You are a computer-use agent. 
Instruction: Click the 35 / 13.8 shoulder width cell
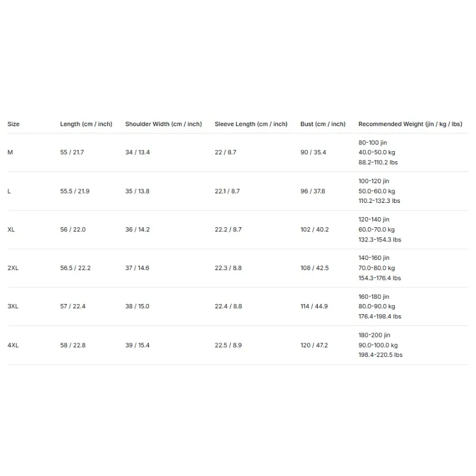coord(137,191)
